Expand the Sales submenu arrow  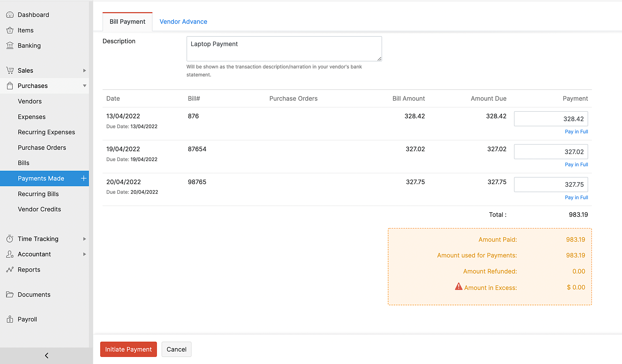click(x=84, y=71)
